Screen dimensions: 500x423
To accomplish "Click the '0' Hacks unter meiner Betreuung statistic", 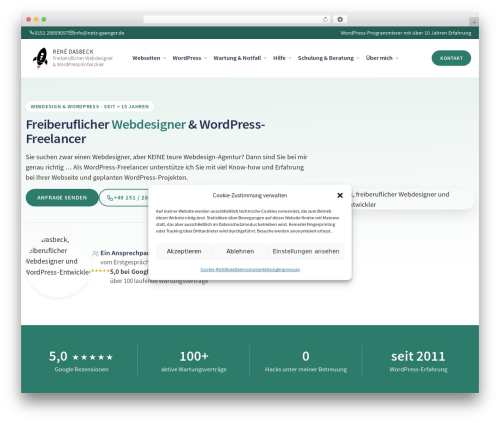I will tap(306, 357).
